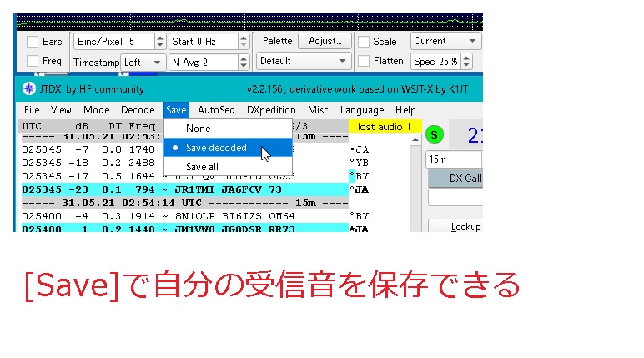The image size is (644, 358).
Task: Open the View menu
Action: pos(61,110)
